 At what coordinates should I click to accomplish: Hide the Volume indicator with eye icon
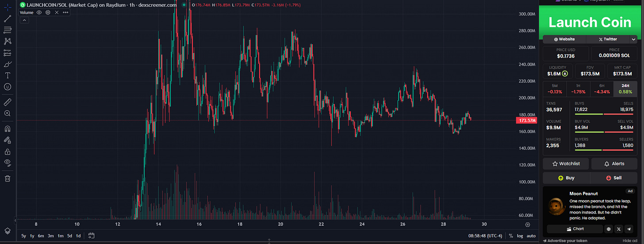pos(39,12)
